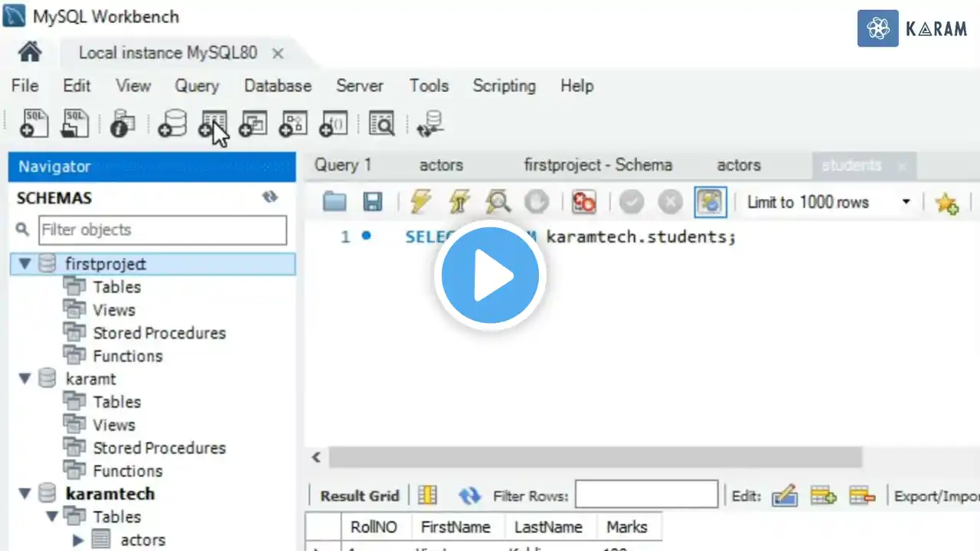The height and width of the screenshot is (551, 980).
Task: Go to the Home screen
Action: [30, 52]
